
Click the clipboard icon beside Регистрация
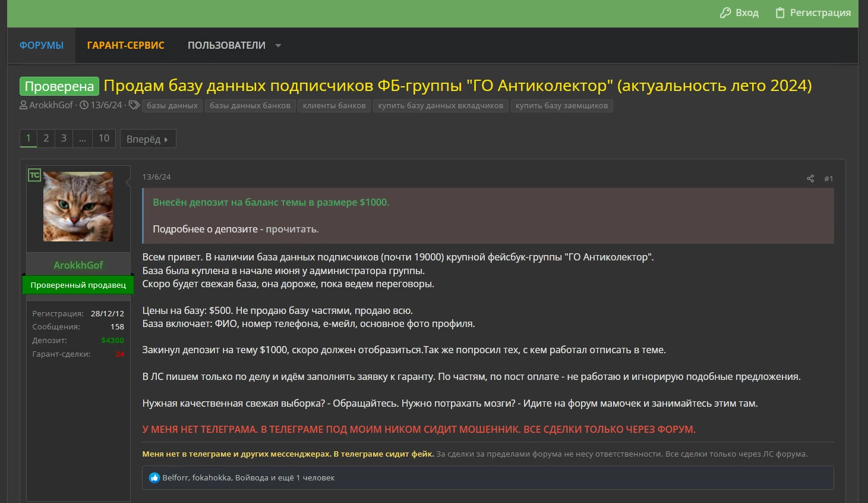[x=780, y=12]
